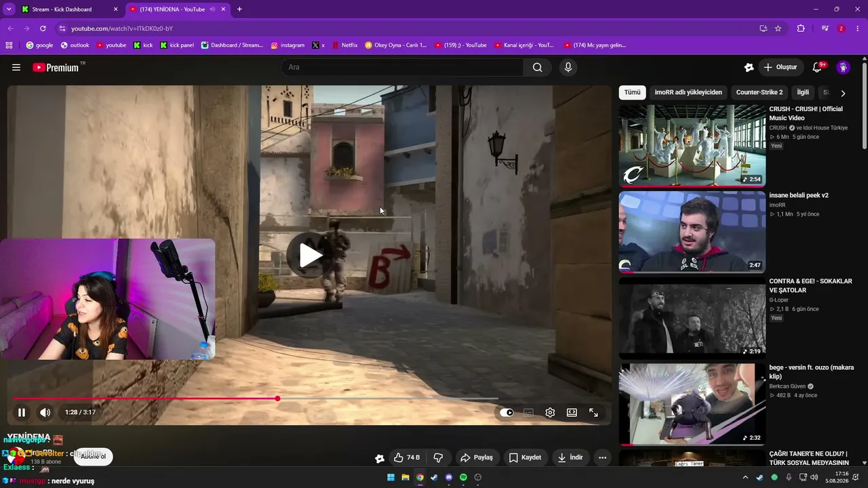Viewport: 868px width, 488px height.
Task: Save the video with Kaydet
Action: (x=525, y=457)
